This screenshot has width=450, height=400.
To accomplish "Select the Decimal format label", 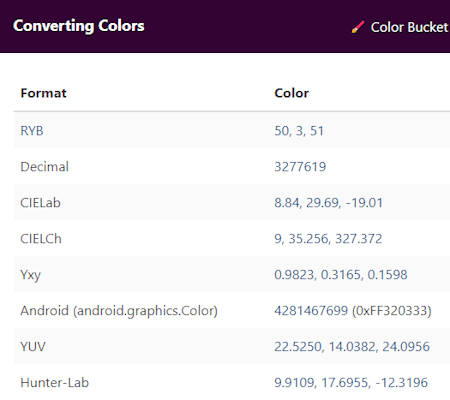I will click(45, 167).
